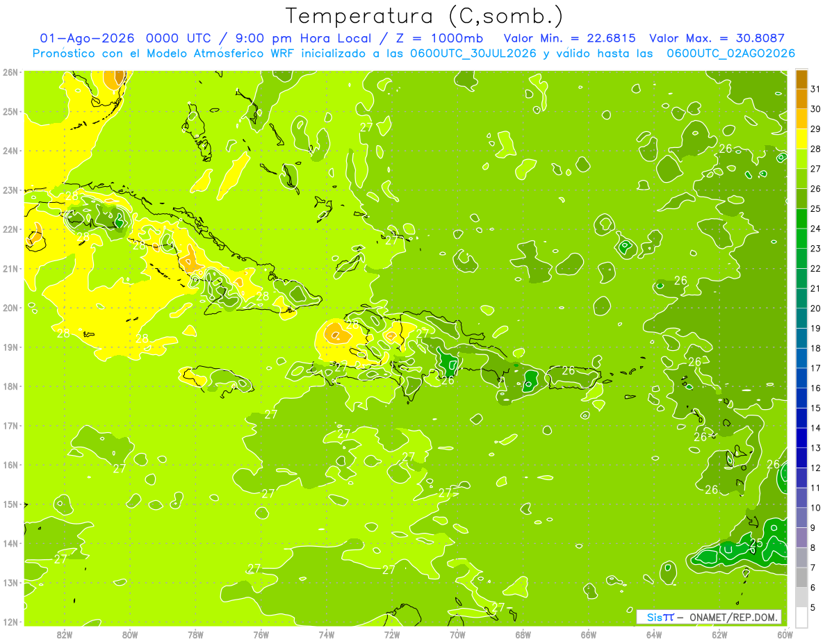The image size is (834, 644).
Task: Click the blue legend swatch between 15 and 16
Action: pyautogui.click(x=801, y=398)
